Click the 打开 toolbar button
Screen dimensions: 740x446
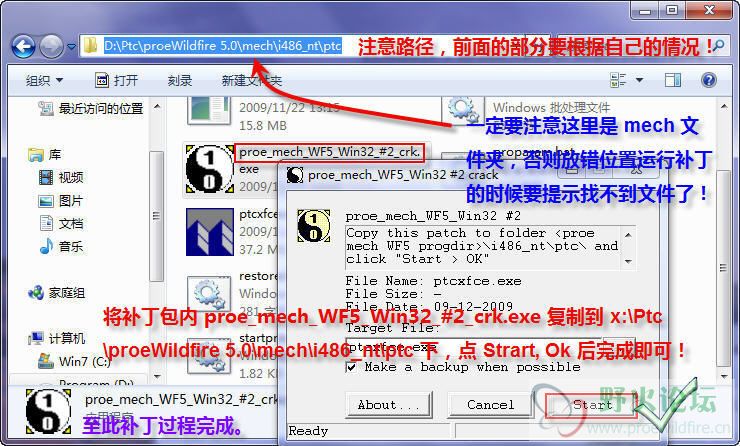(117, 81)
